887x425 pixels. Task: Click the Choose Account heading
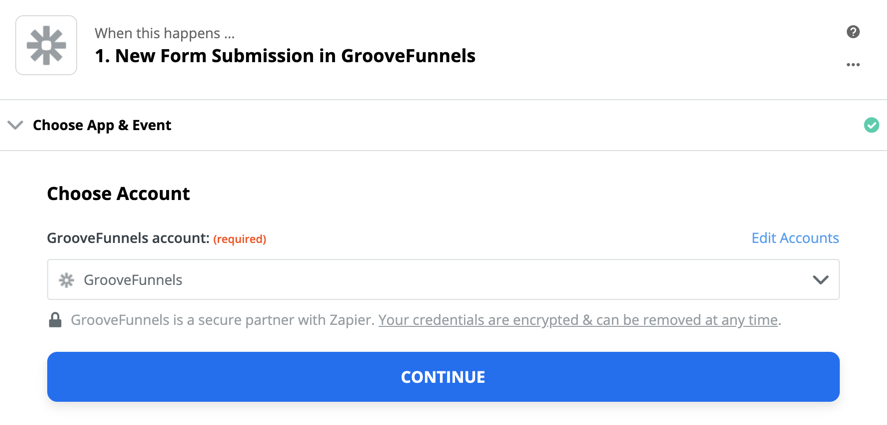[118, 194]
